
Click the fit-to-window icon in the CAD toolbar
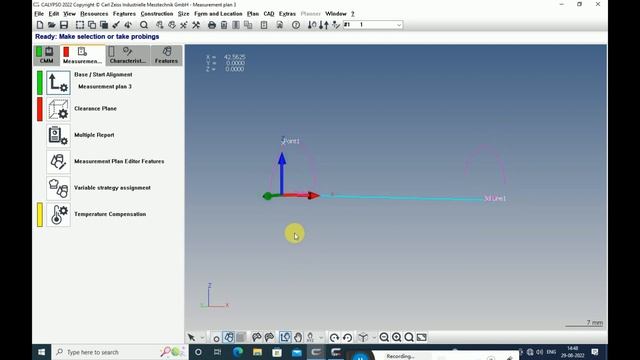coord(422,337)
